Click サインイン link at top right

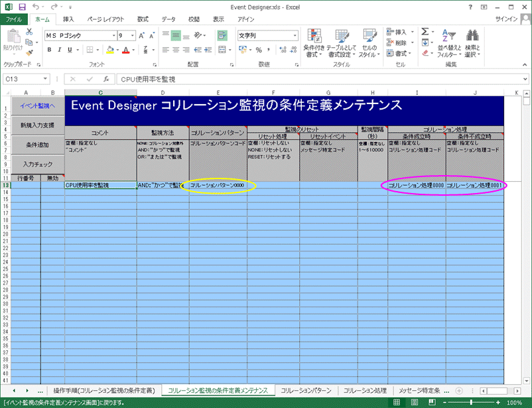pyautogui.click(x=507, y=19)
